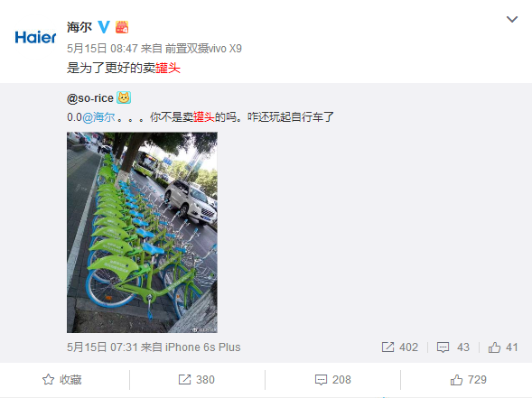Viewport: 532px width, 398px height.
Task: Open the 海尔 account name link
Action: tap(79, 27)
